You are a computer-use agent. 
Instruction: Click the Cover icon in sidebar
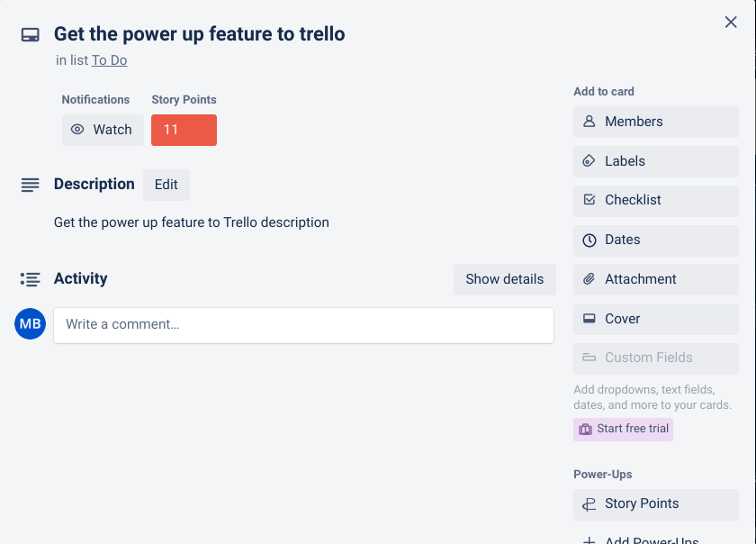point(589,319)
